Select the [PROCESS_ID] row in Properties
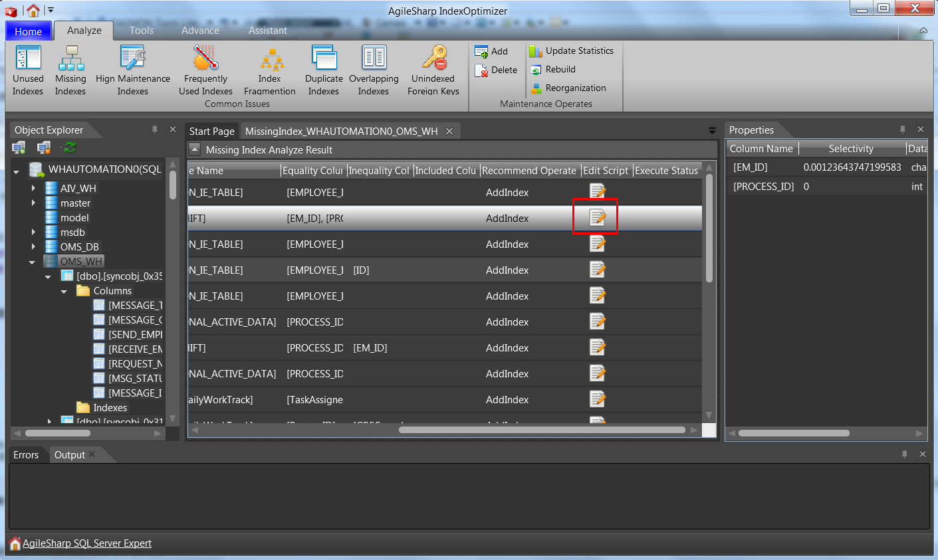Image resolution: width=938 pixels, height=560 pixels. [x=827, y=187]
